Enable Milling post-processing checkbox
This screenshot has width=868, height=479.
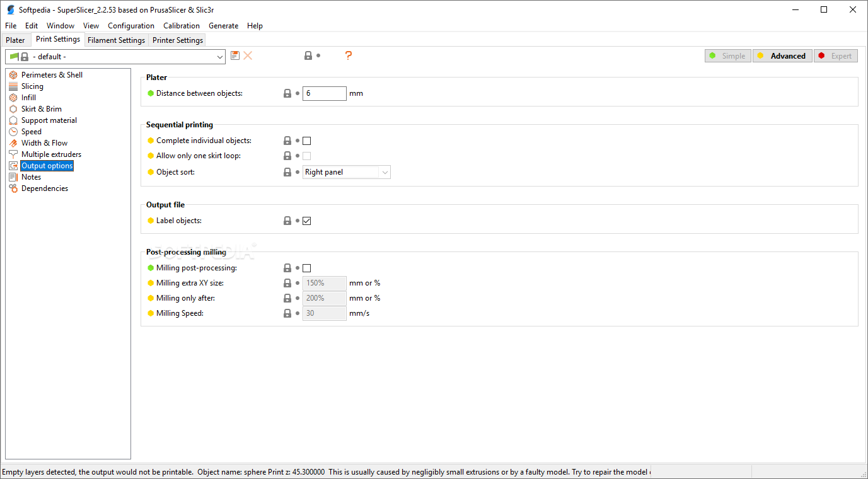click(307, 268)
